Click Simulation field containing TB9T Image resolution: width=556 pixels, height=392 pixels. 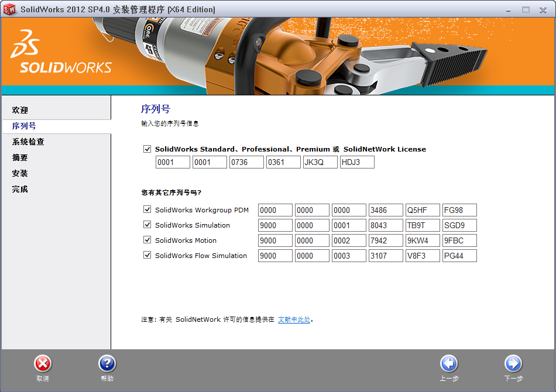tap(423, 225)
